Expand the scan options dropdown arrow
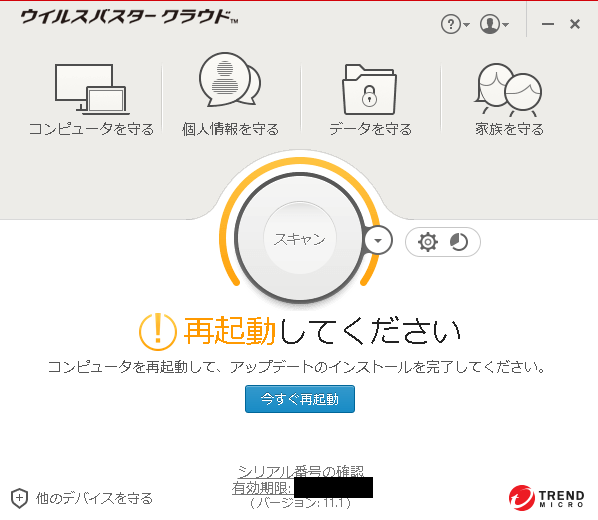Image resolution: width=598 pixels, height=520 pixels. tap(378, 240)
